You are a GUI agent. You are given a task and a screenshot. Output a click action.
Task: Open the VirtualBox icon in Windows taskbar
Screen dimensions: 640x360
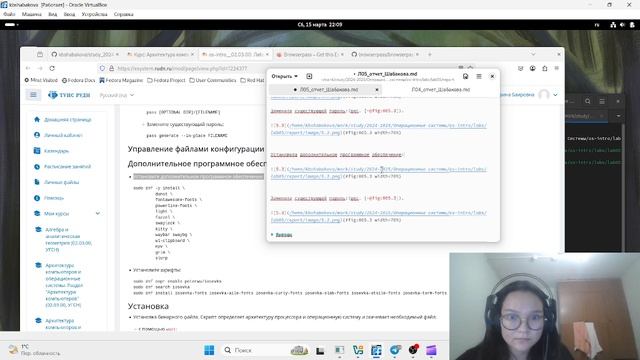376,350
